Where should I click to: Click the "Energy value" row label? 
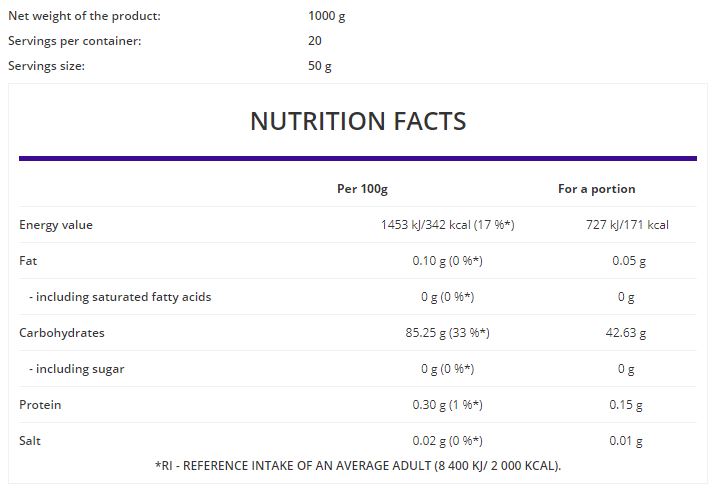tap(56, 225)
